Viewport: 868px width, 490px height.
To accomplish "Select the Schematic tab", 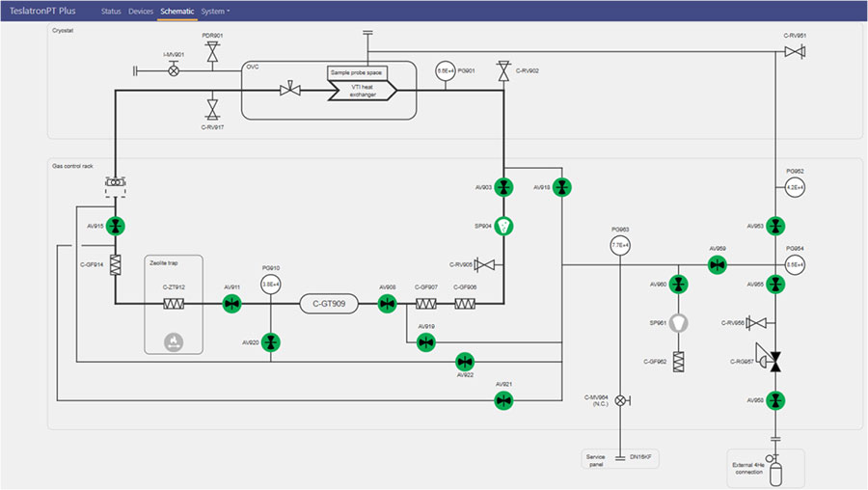I will coord(176,12).
